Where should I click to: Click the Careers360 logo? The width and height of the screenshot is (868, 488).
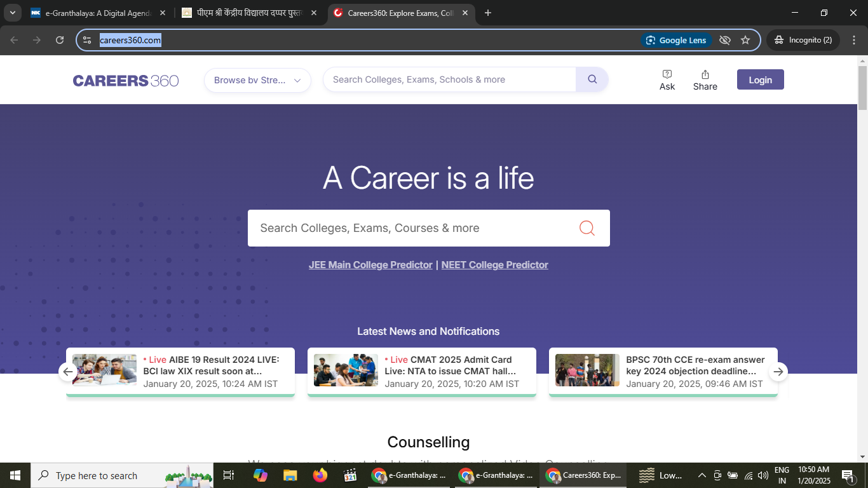126,81
